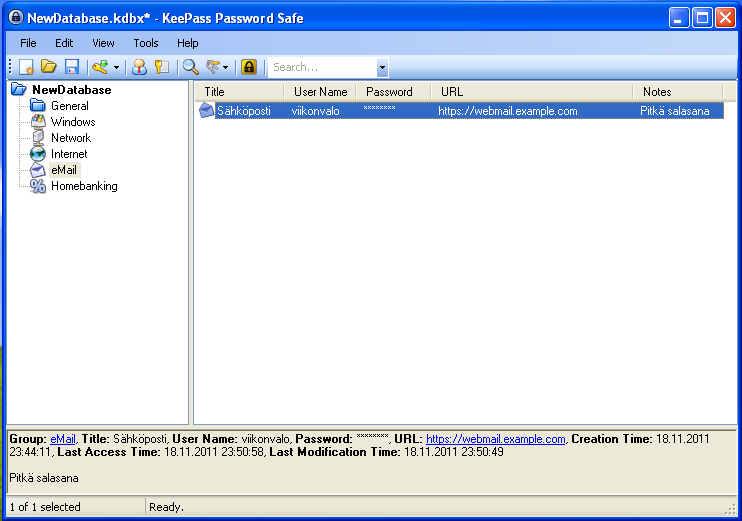Image resolution: width=742 pixels, height=521 pixels.
Task: Open the webmail.example.com link in details pane
Action: [495, 439]
